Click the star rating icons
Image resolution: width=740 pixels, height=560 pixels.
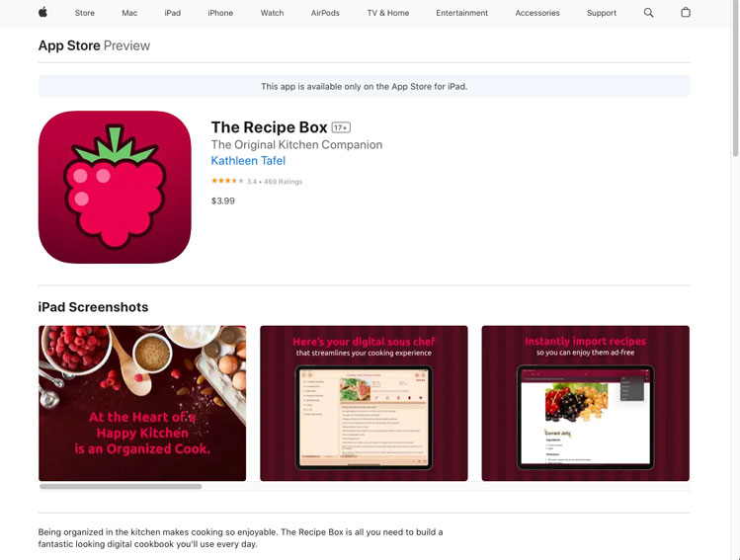[227, 181]
